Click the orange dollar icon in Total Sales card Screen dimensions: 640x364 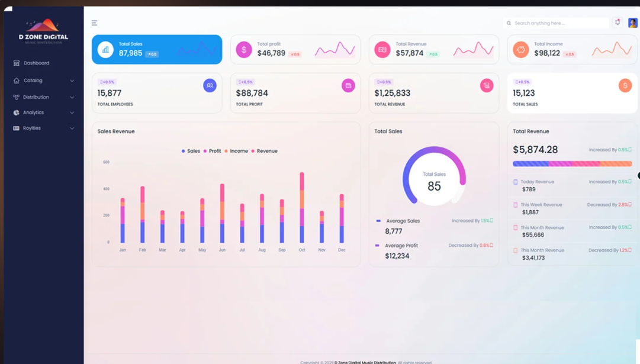[x=625, y=86]
